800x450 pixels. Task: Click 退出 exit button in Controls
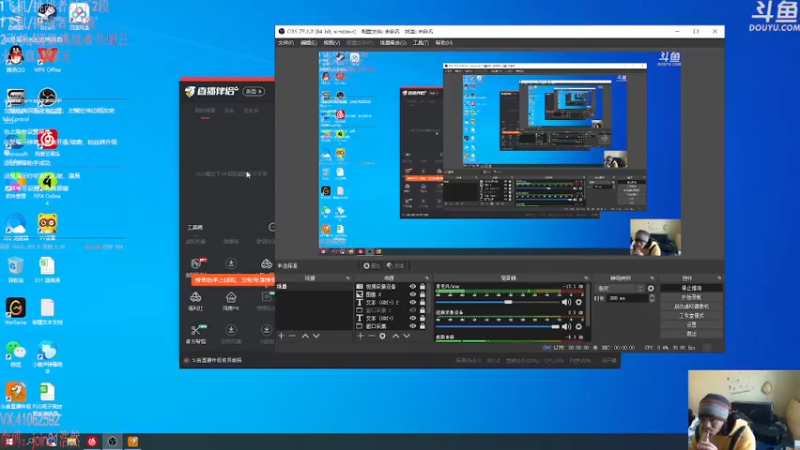(x=691, y=334)
